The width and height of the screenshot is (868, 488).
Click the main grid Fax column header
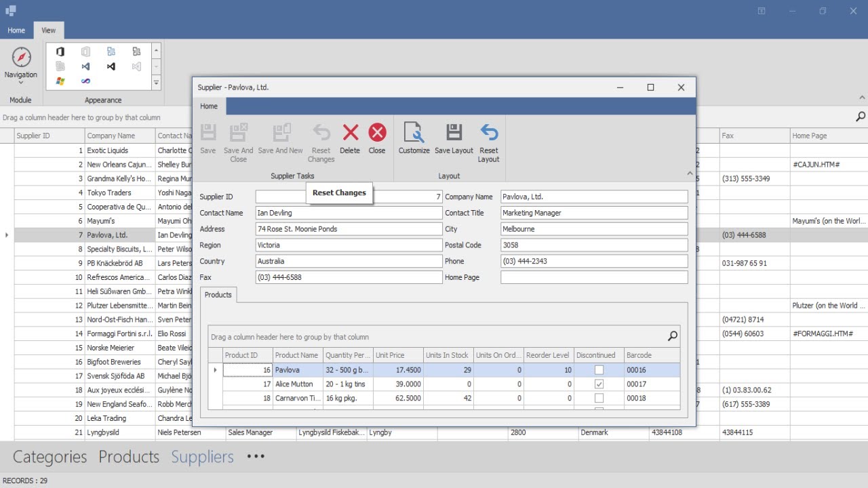755,136
